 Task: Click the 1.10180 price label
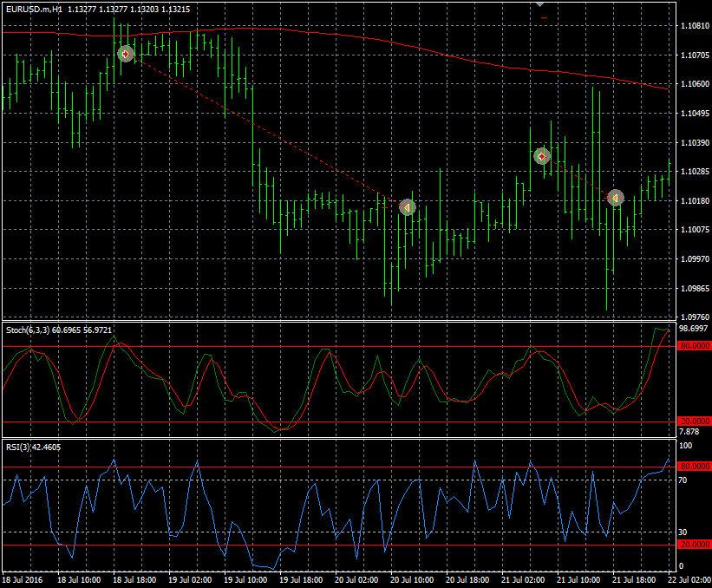tap(695, 200)
